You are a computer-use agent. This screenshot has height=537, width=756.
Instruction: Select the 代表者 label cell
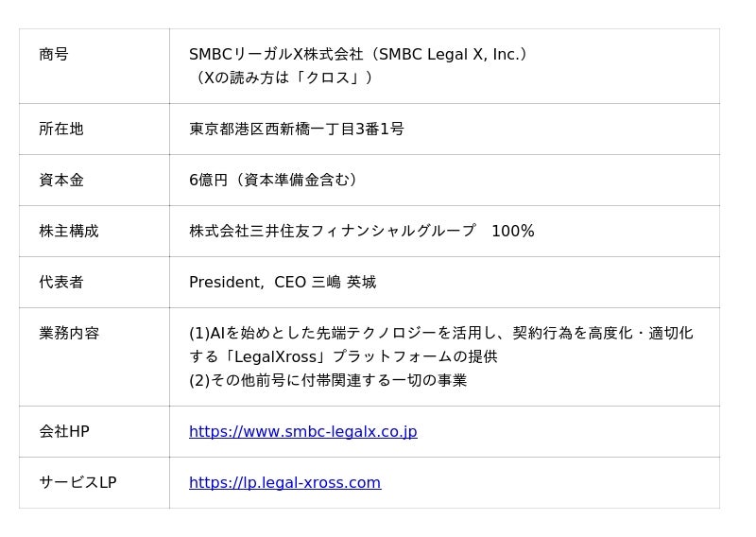pos(61,283)
